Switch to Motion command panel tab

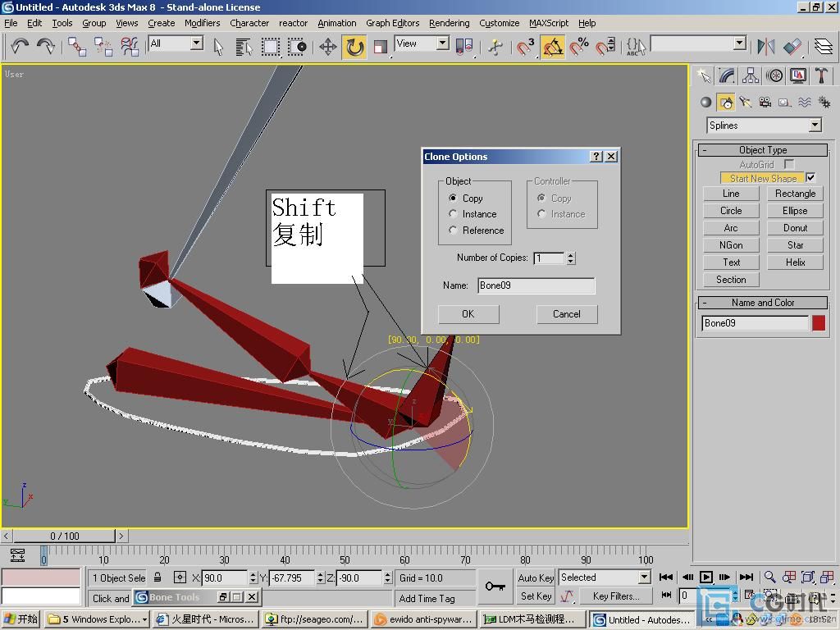pos(774,75)
